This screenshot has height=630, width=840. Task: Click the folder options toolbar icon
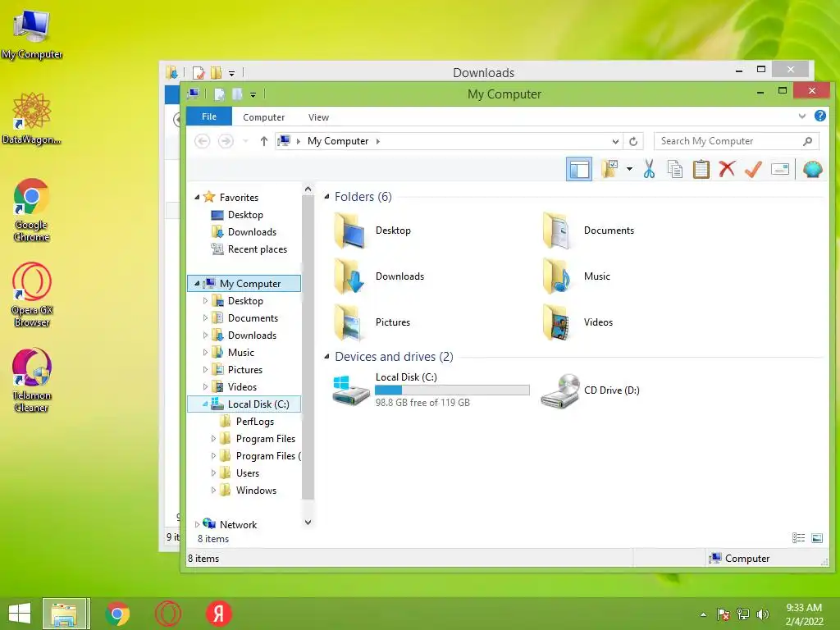pos(609,169)
